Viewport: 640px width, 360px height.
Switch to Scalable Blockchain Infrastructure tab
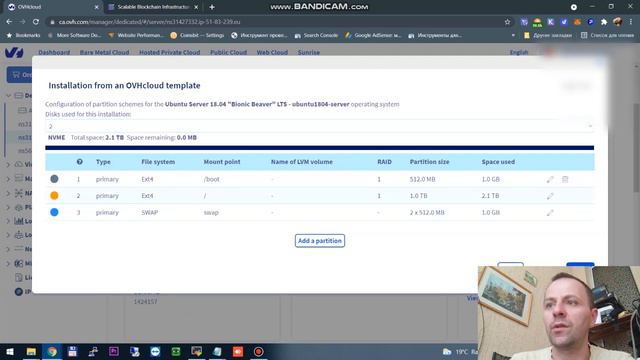point(153,7)
